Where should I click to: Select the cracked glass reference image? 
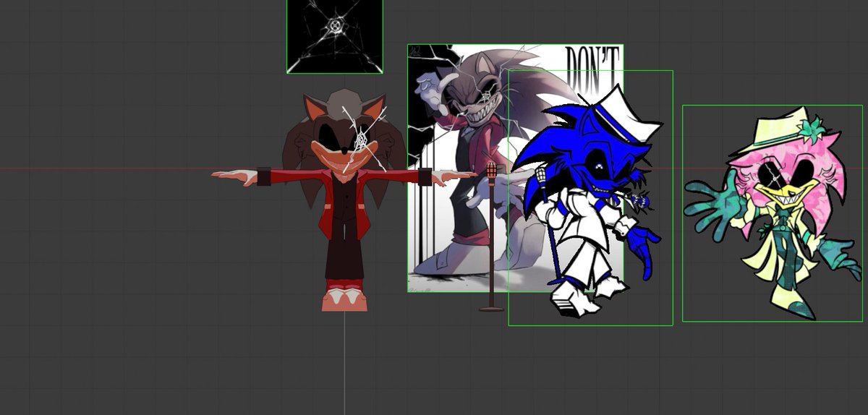tap(335, 36)
